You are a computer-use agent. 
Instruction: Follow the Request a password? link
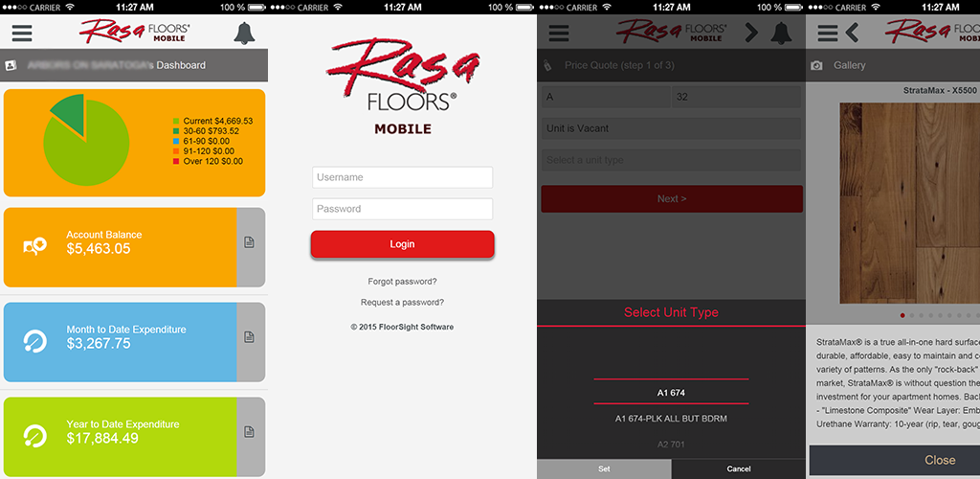[403, 302]
